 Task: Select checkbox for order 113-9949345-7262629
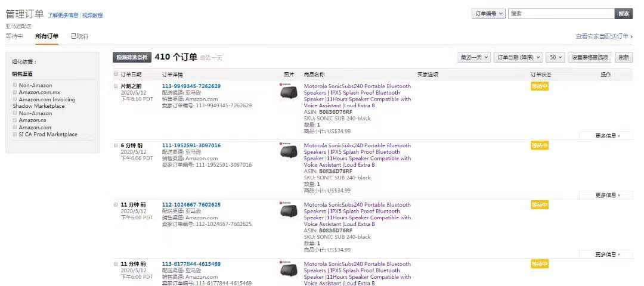click(x=116, y=86)
